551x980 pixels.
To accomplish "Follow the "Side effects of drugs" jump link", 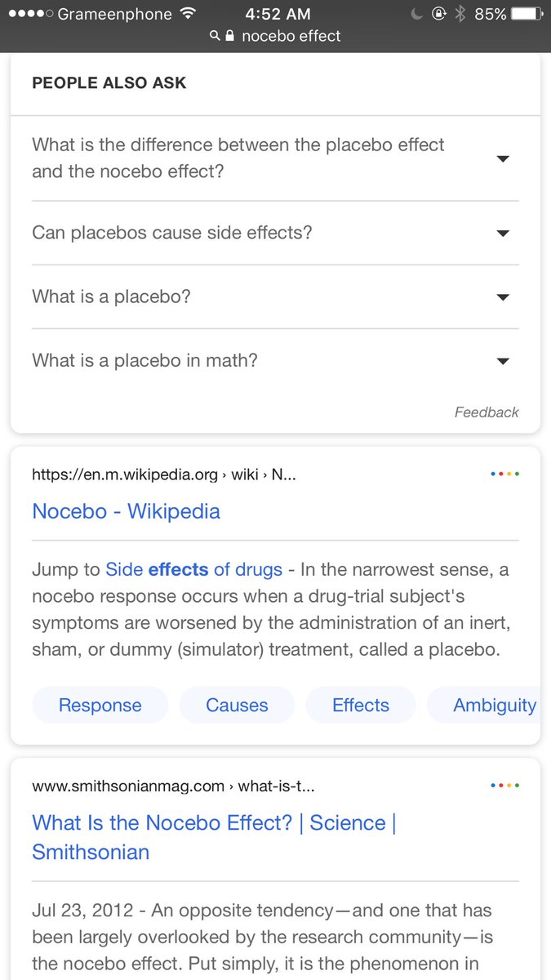I will (x=193, y=569).
